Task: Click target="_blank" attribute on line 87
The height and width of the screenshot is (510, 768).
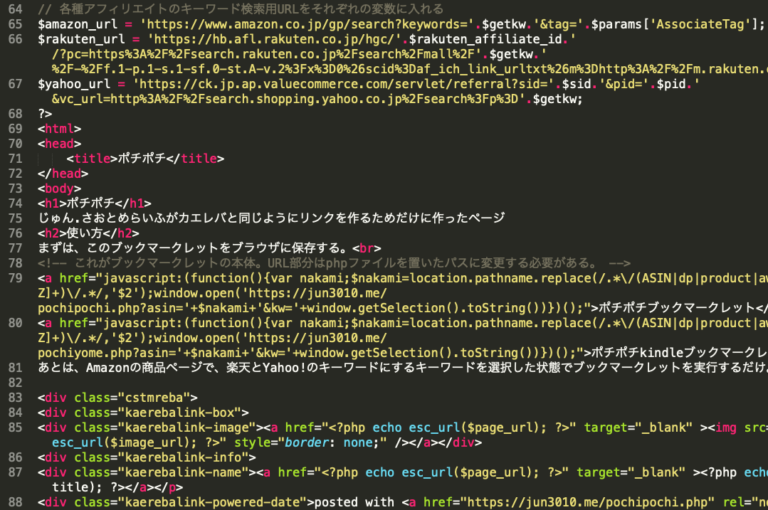Action: pyautogui.click(x=631, y=472)
